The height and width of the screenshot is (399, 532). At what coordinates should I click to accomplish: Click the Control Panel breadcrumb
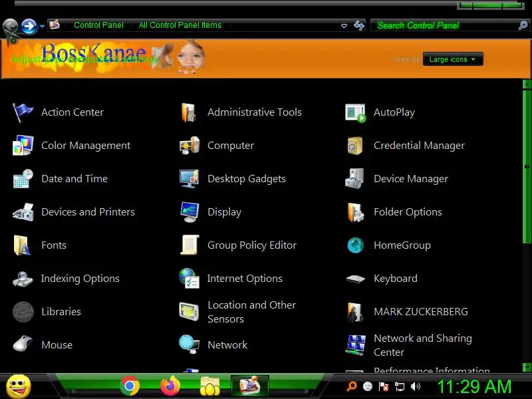click(98, 25)
